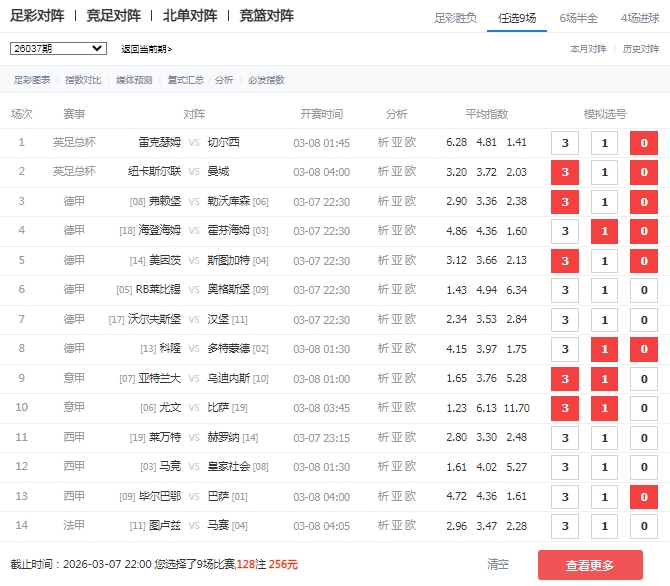Toggle pick 1 for 海登海姆 vs 霍芬海姆

pos(604,231)
